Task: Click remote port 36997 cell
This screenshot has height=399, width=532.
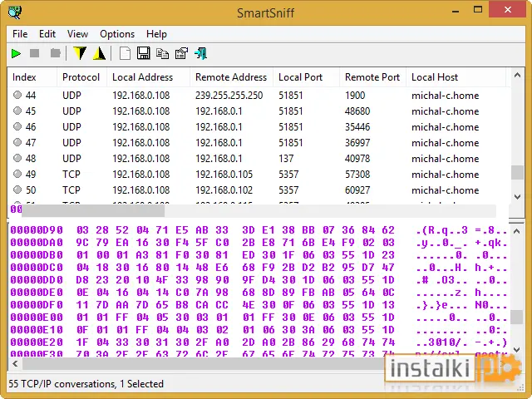Action: [357, 142]
